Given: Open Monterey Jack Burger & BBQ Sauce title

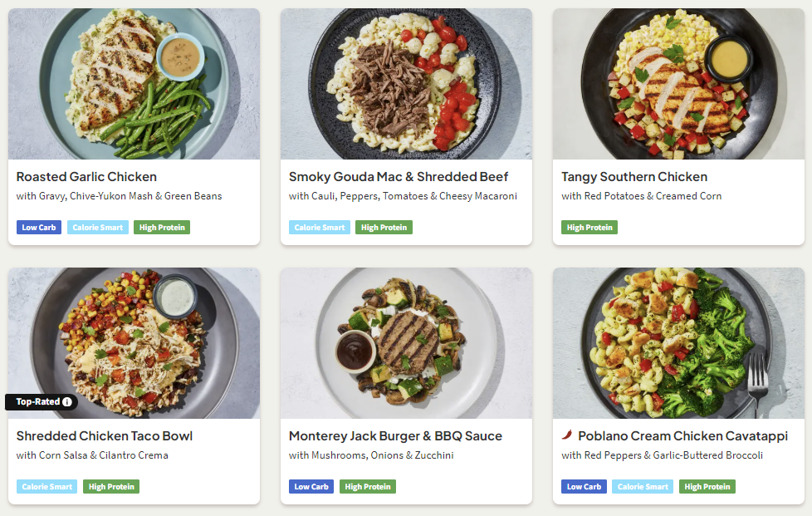Looking at the screenshot, I should (395, 435).
